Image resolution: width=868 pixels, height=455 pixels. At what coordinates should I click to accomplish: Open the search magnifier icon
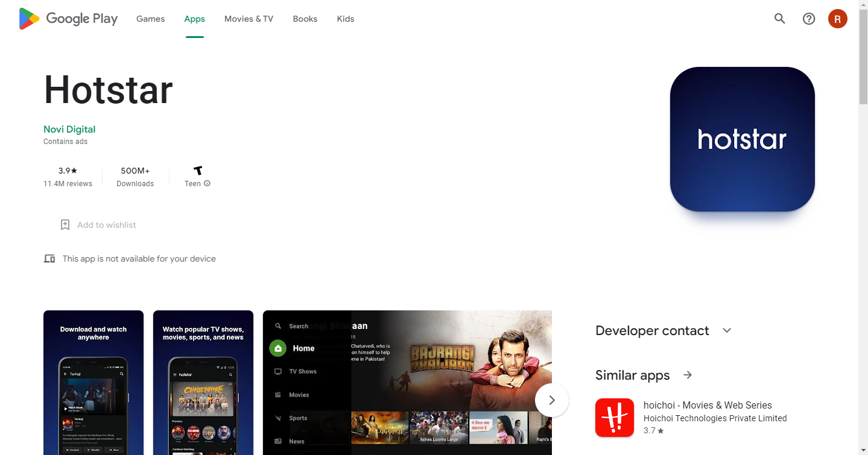(x=780, y=19)
